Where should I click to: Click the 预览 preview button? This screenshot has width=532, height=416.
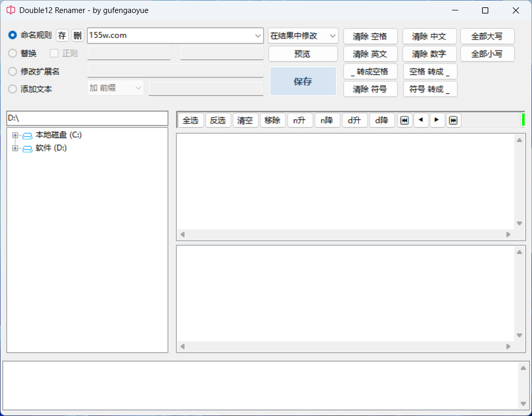click(302, 54)
